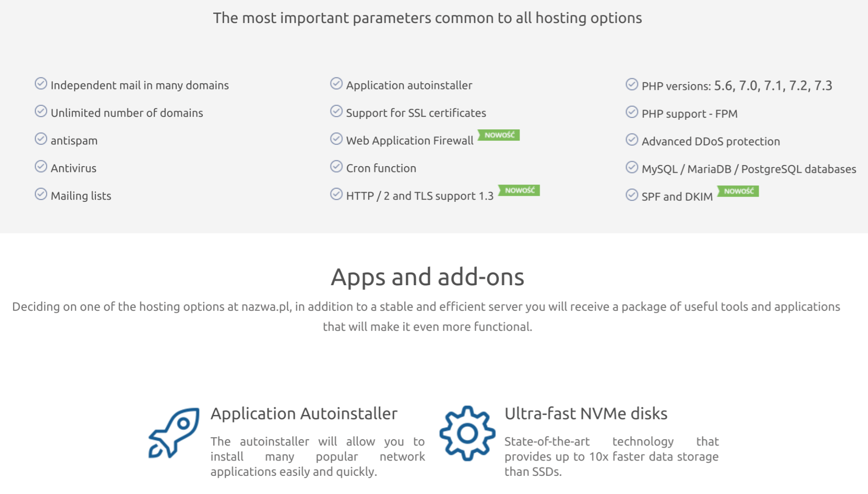The width and height of the screenshot is (868, 494).
Task: Click checkmark icon next to Independent mail
Action: point(41,83)
